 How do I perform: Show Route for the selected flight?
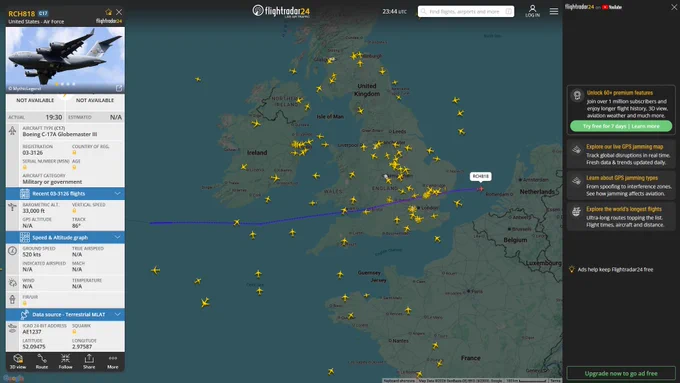coord(42,361)
